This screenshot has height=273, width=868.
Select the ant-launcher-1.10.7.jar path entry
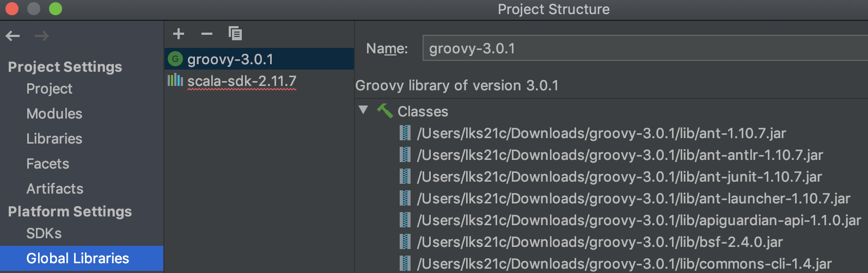[634, 198]
